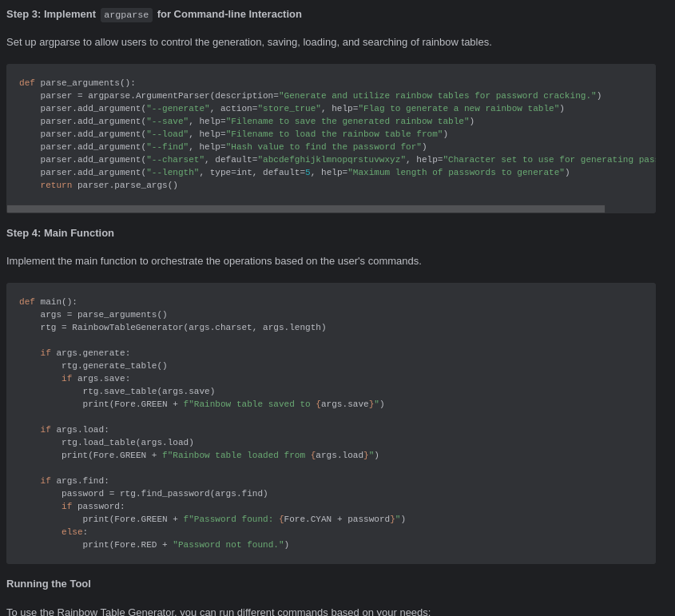Click the 'Password not found.' print line

pyautogui.click(x=185, y=545)
